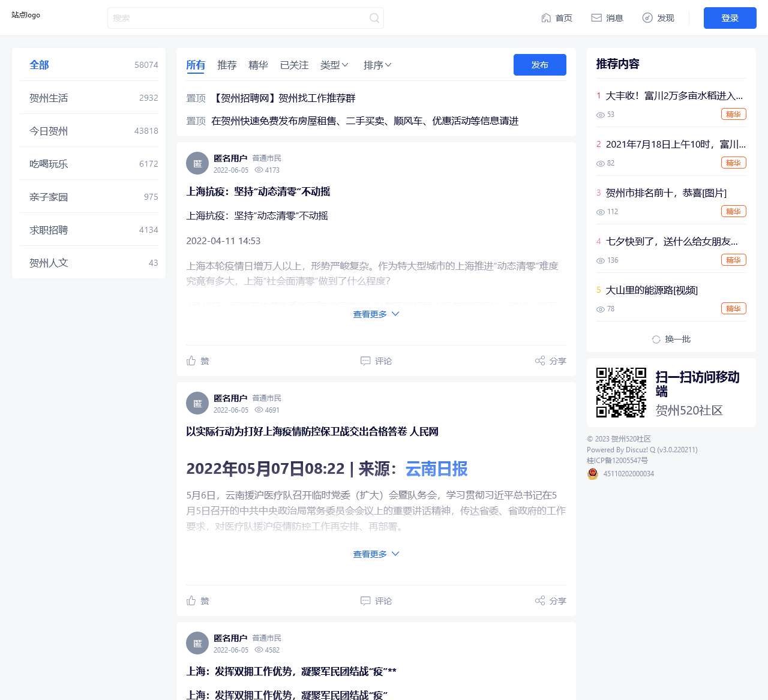Expand 查看更多 on the 上海抗疫 post
The image size is (768, 700).
click(376, 314)
